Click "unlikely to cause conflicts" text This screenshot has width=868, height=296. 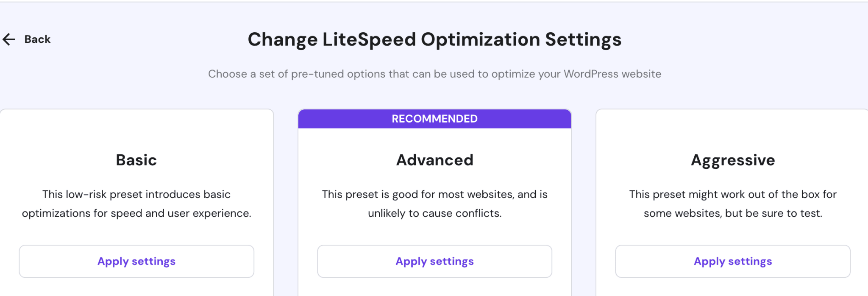pyautogui.click(x=434, y=213)
